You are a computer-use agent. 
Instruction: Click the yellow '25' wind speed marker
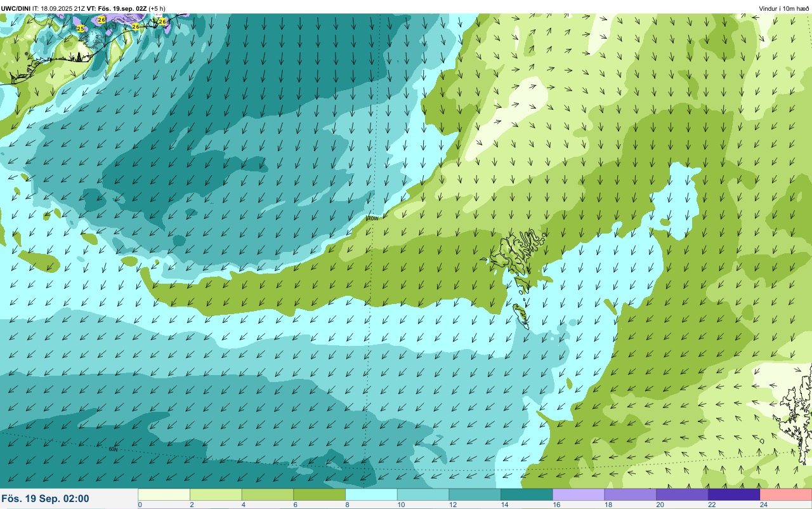click(x=80, y=29)
